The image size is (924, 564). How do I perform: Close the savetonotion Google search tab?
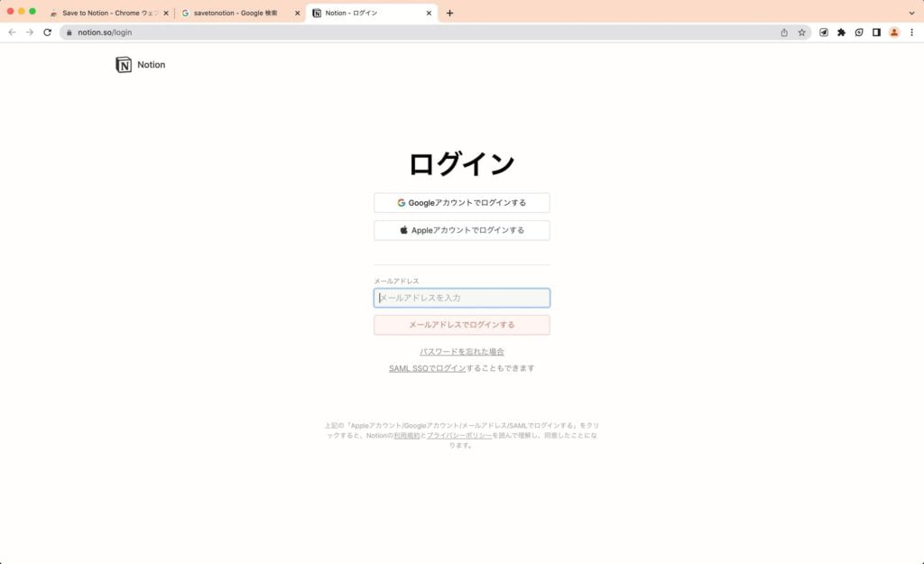[298, 14]
